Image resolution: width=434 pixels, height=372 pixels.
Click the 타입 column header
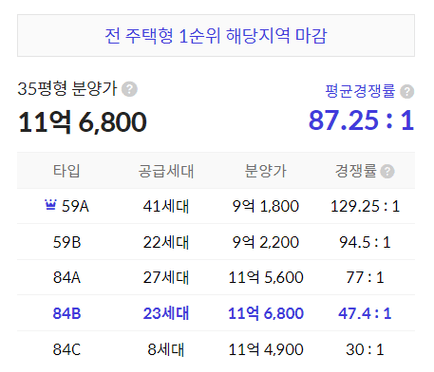click(x=67, y=171)
